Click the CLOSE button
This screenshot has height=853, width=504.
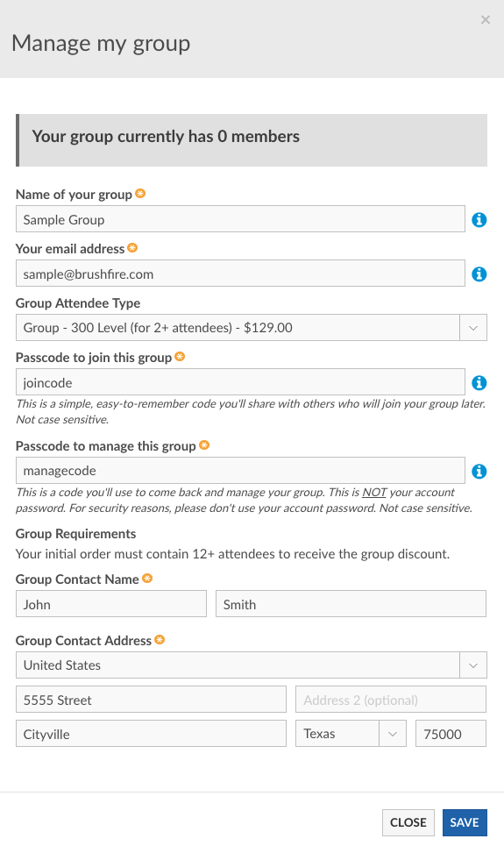408,822
